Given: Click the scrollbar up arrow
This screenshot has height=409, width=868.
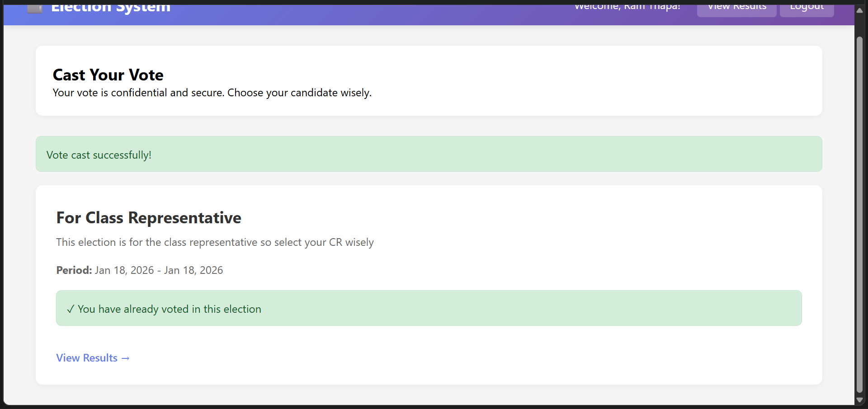Looking at the screenshot, I should (x=859, y=10).
